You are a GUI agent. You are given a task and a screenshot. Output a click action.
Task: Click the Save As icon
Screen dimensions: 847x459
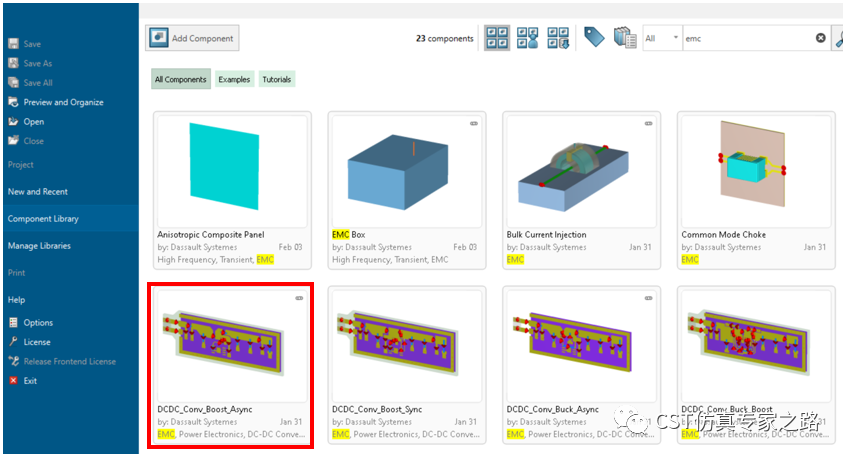(x=14, y=63)
